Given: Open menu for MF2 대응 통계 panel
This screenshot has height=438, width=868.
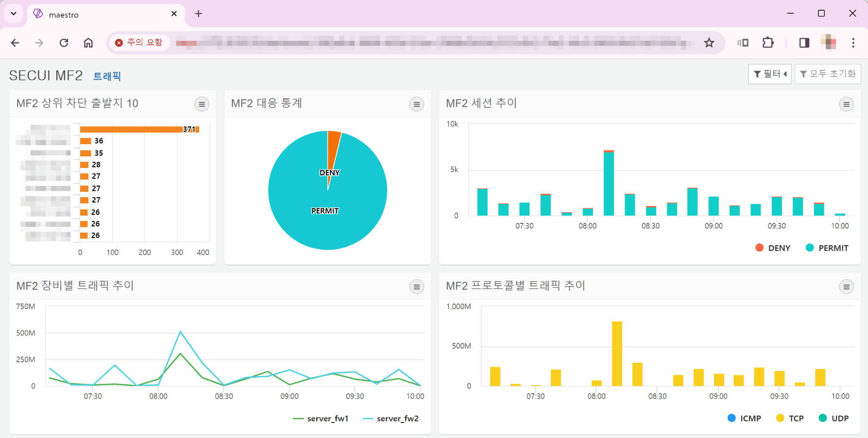Looking at the screenshot, I should pos(416,104).
